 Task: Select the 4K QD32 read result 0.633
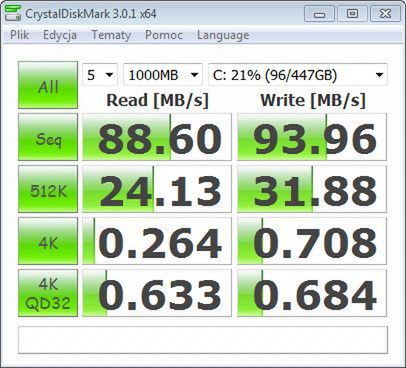coord(157,293)
